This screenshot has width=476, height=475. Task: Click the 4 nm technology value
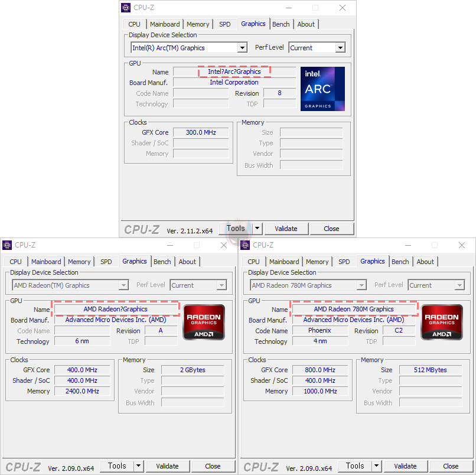[x=320, y=341]
